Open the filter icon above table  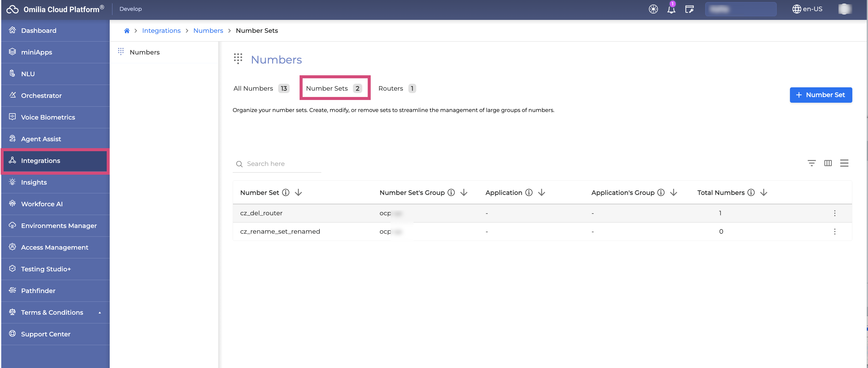pos(811,163)
